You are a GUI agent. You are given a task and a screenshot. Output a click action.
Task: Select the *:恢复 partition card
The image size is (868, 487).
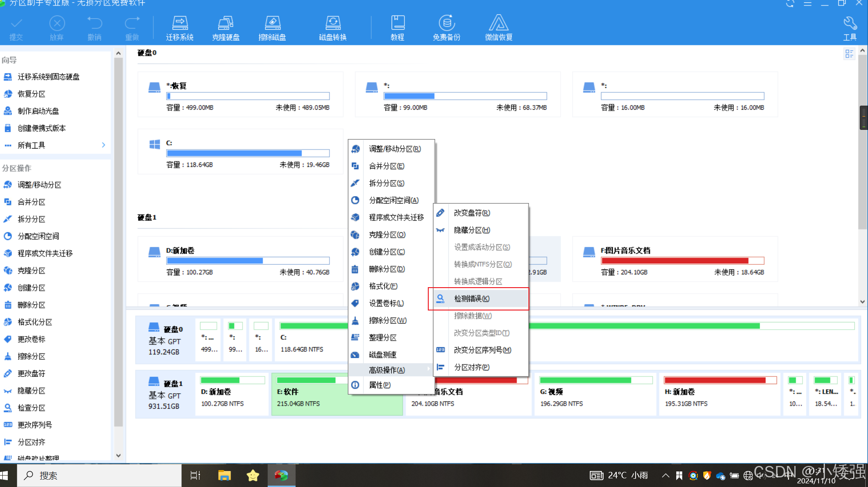[x=240, y=94]
